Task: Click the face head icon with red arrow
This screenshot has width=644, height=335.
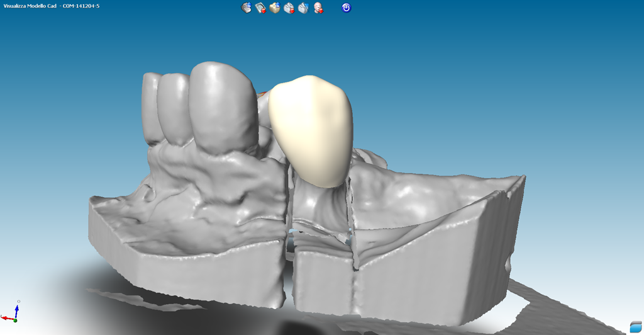Action: coord(318,8)
